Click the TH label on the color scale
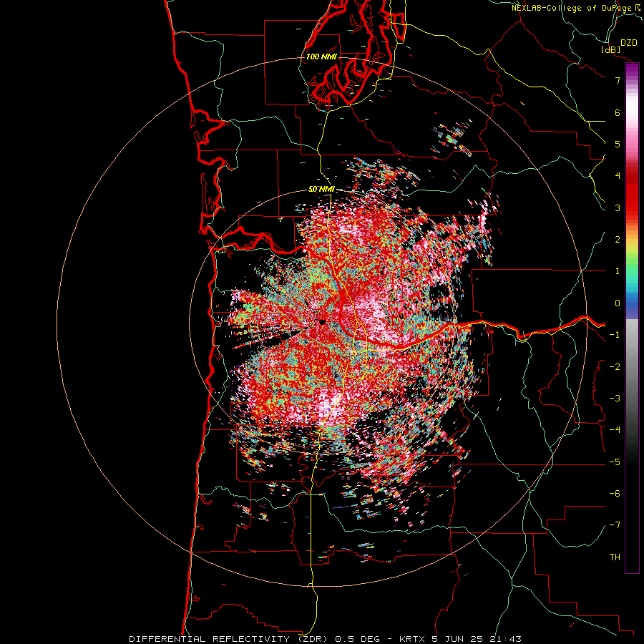This screenshot has height=644, width=644. [615, 557]
